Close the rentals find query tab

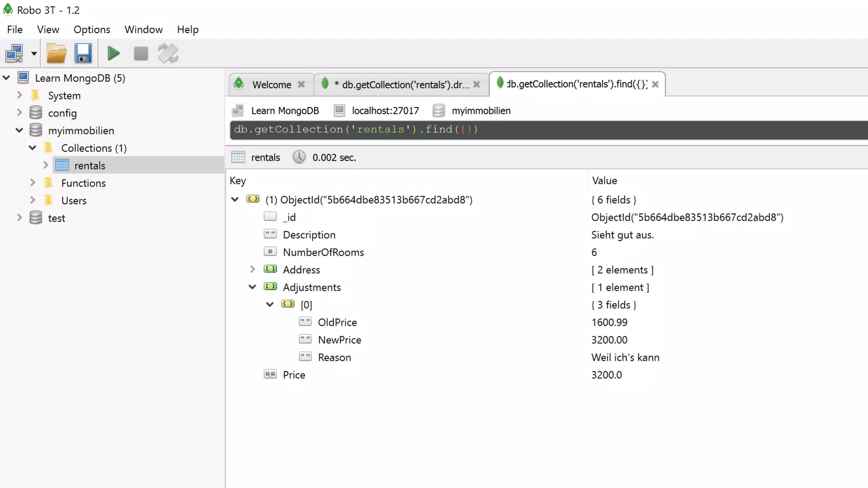(x=655, y=84)
